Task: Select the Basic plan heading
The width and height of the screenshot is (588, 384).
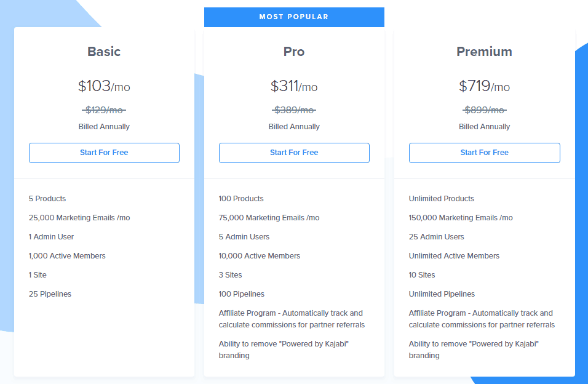Action: (x=104, y=52)
